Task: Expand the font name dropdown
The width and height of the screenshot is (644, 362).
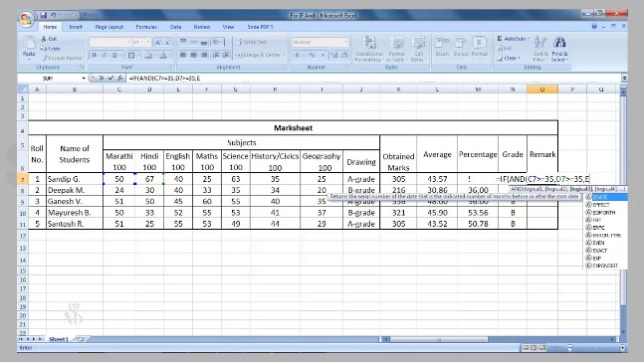Action: point(128,42)
